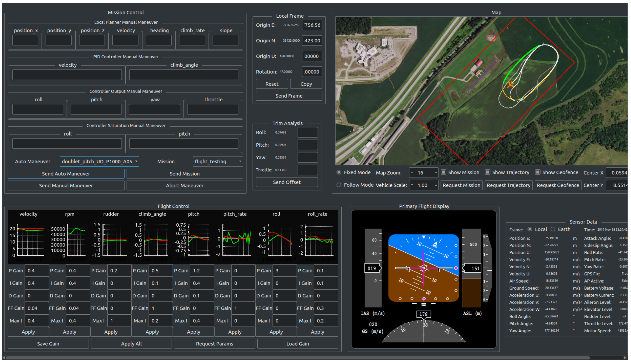
Task: Click the horizontal scrollbar at window bottom
Action: (x=297, y=358)
